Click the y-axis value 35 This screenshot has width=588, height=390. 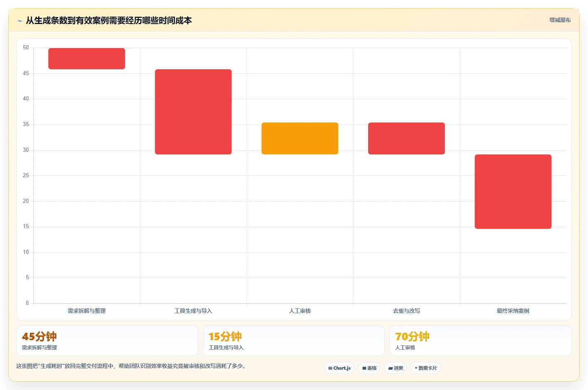[x=26, y=124]
